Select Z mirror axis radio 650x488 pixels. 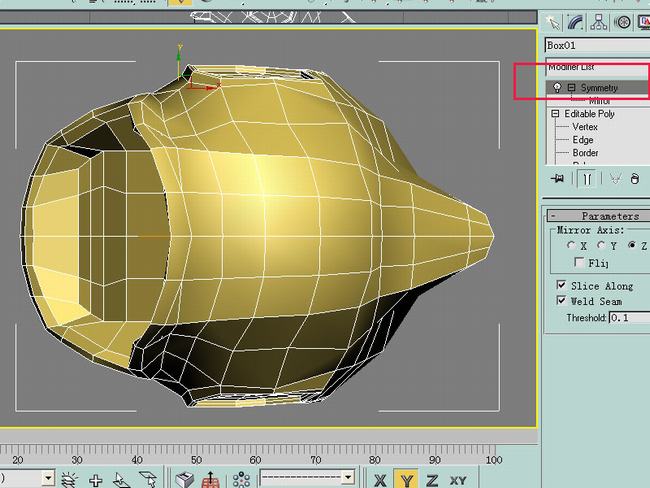pyautogui.click(x=631, y=245)
